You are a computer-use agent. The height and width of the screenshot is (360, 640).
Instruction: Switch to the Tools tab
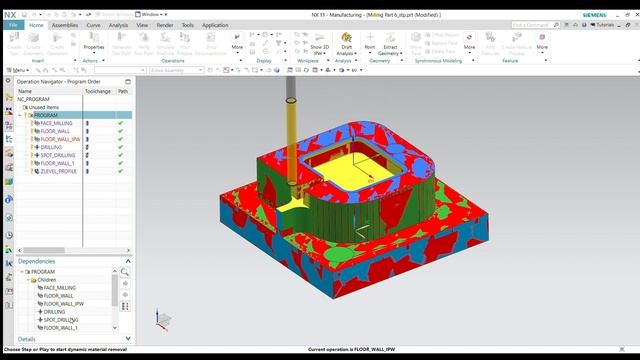pyautogui.click(x=188, y=25)
